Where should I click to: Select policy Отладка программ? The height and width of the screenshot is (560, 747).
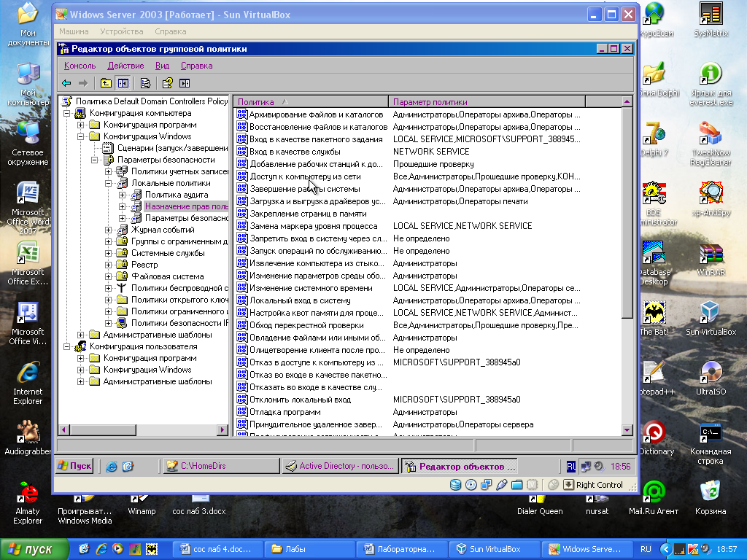point(285,413)
